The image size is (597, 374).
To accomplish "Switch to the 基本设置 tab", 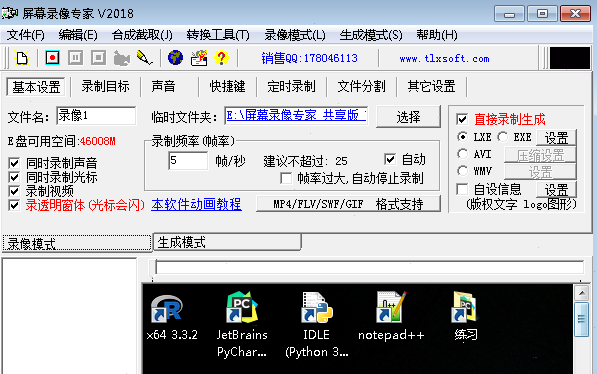I will pos(36,87).
